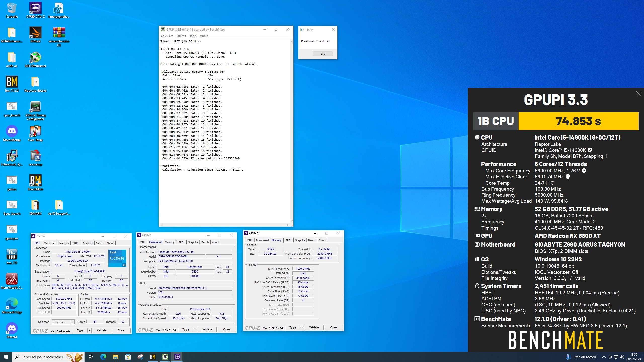Open the Windows Start menu

pos(6,357)
